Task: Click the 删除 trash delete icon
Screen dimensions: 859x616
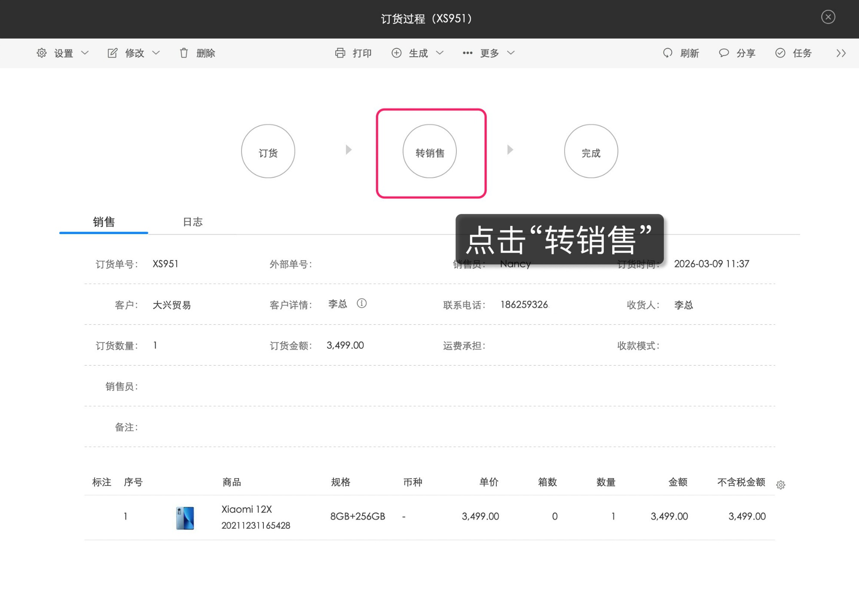Action: click(x=184, y=53)
